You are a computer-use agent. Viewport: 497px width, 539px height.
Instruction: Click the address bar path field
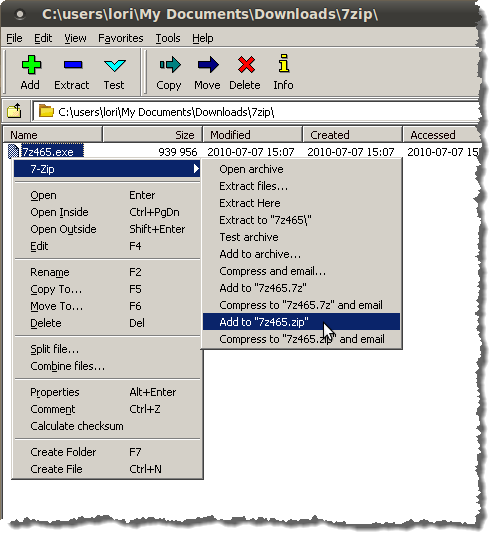coord(256,111)
